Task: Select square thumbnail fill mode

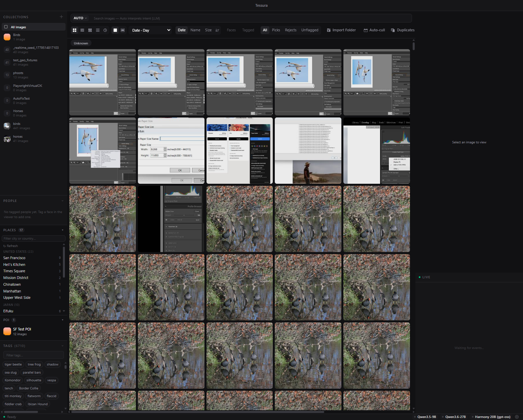Action: point(115,30)
